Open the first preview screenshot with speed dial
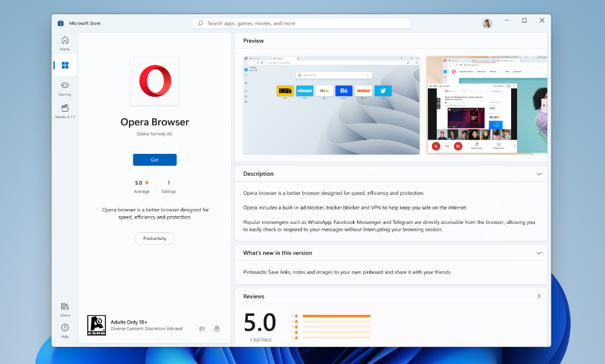The image size is (605, 364). (332, 105)
